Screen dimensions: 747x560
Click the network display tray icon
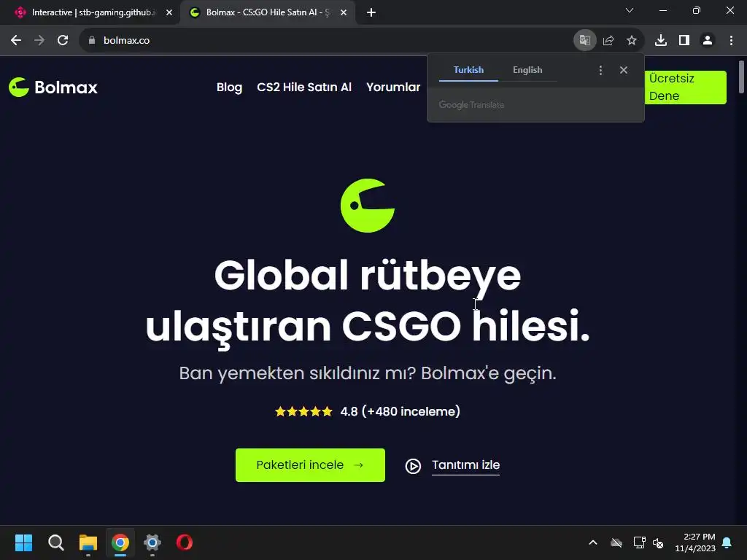(639, 542)
